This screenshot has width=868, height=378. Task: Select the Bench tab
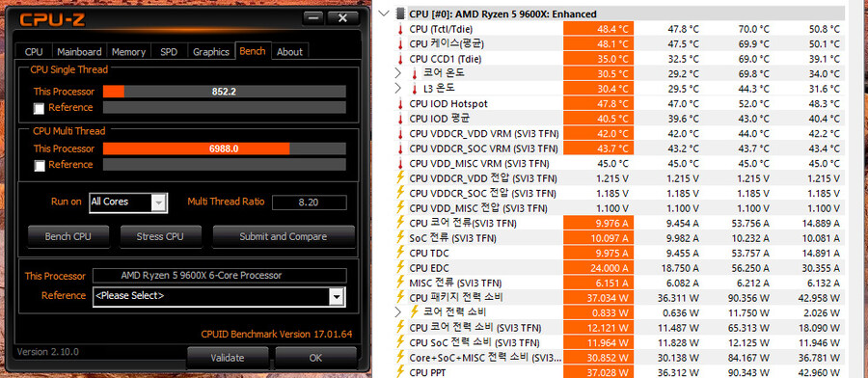click(x=253, y=51)
